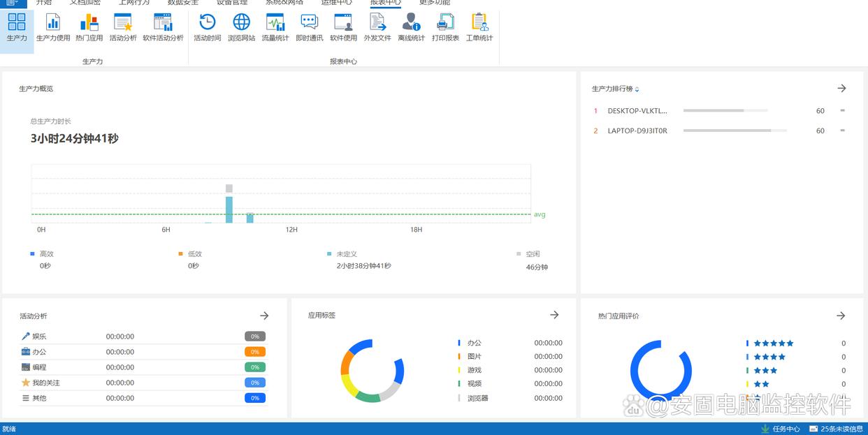
Task: Open the 生产力使用 report icon
Action: click(53, 26)
